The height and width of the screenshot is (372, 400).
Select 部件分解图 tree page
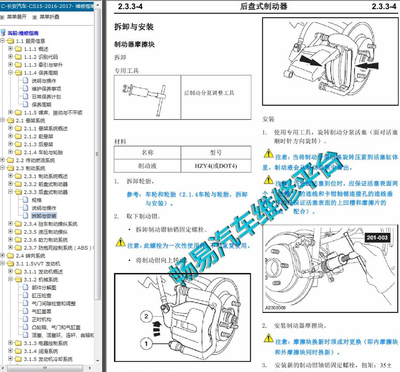coord(44,287)
